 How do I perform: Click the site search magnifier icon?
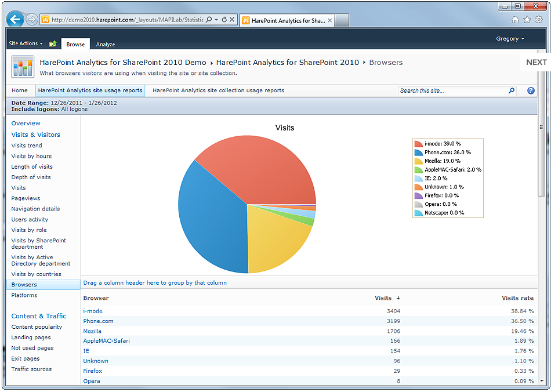(511, 90)
